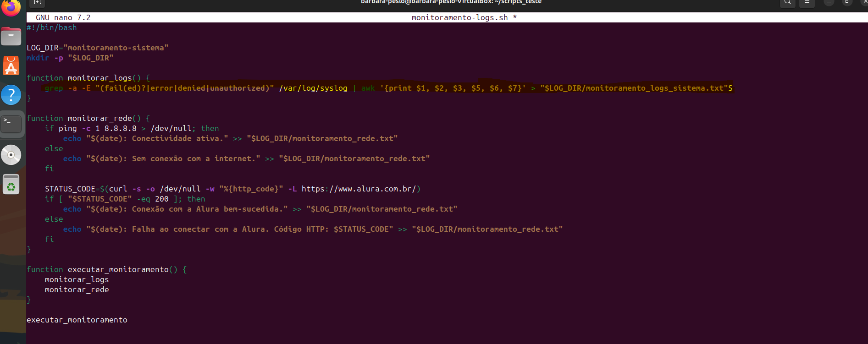Click the regex "(fail(ed)?|error|denied|unauthorized)"

click(185, 88)
